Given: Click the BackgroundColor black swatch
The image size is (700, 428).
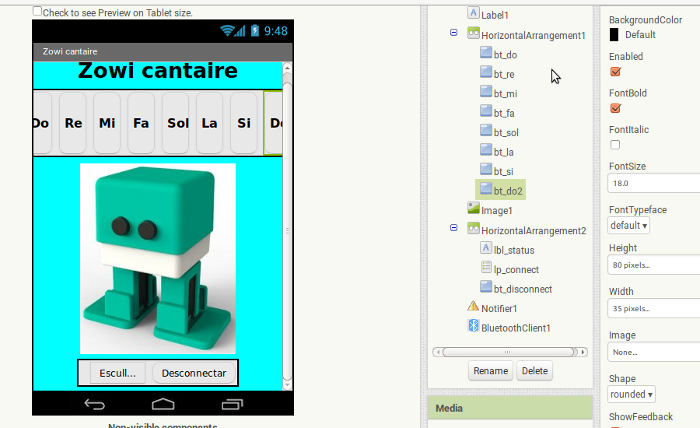Looking at the screenshot, I should pos(614,35).
